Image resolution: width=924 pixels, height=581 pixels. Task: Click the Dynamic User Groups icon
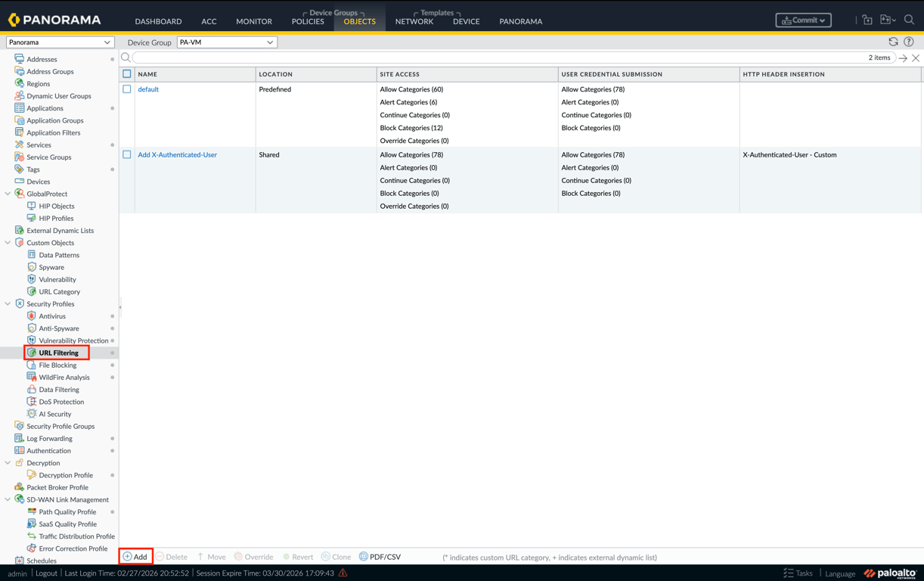click(19, 96)
